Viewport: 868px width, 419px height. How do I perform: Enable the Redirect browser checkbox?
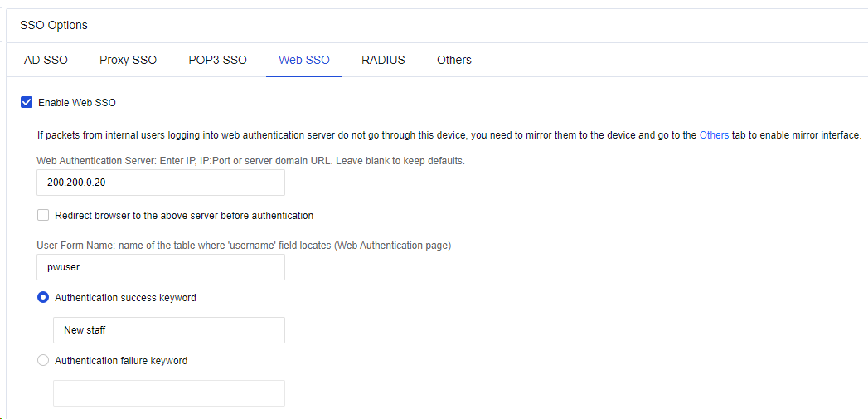coord(43,216)
